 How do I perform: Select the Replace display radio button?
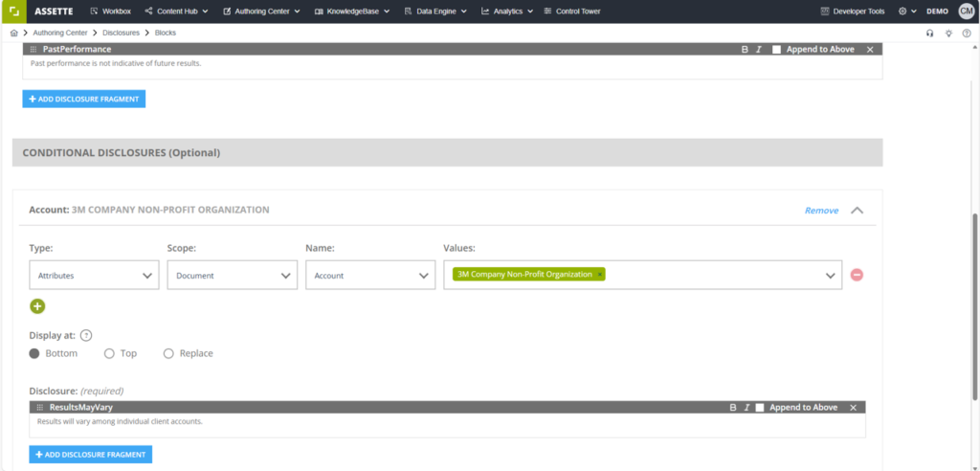pyautogui.click(x=168, y=353)
